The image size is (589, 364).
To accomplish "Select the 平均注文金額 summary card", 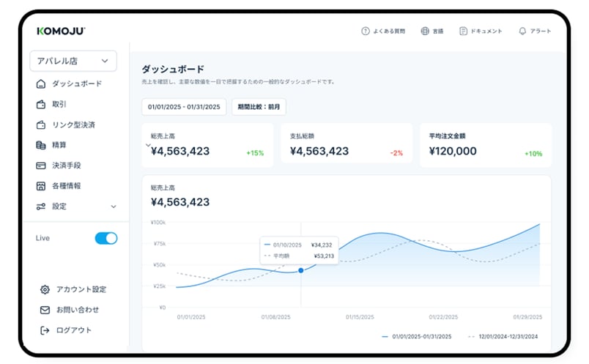I will coord(485,145).
